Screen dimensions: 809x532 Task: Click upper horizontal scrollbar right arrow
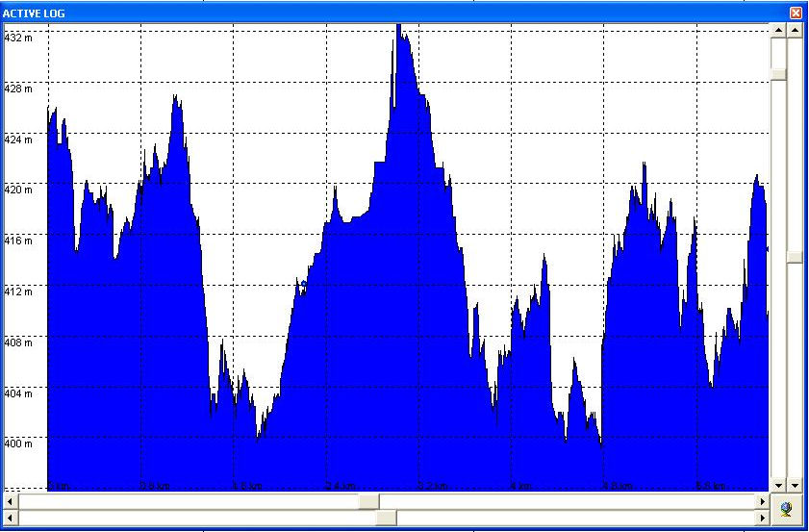coord(763,501)
